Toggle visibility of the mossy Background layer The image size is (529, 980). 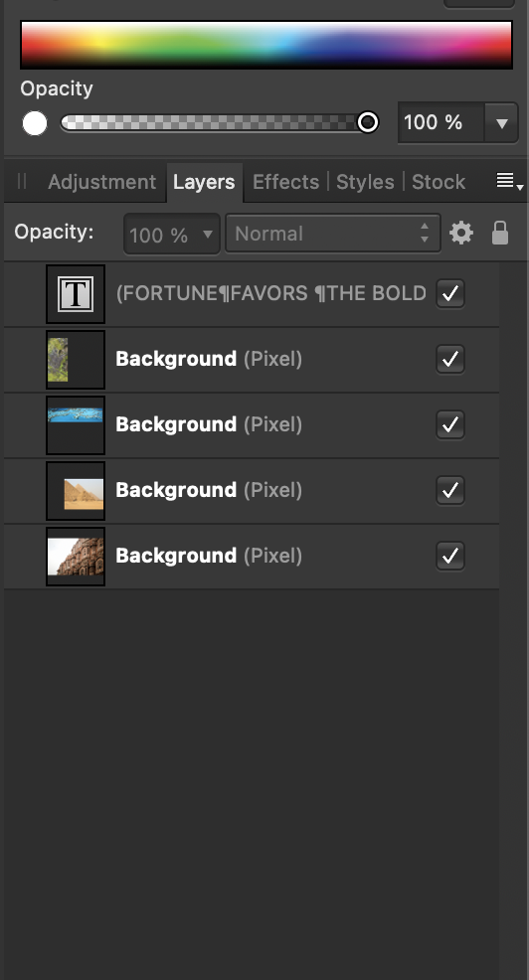pyautogui.click(x=450, y=359)
